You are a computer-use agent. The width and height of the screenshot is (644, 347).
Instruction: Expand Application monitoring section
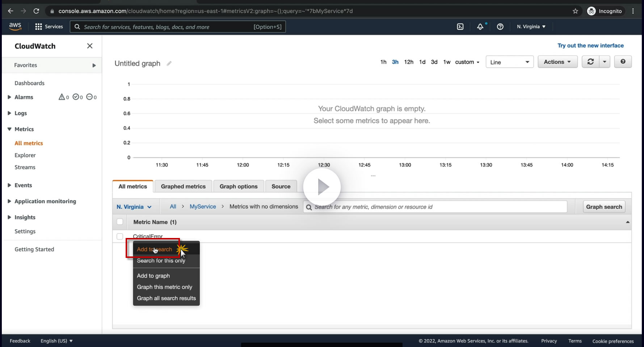9,201
